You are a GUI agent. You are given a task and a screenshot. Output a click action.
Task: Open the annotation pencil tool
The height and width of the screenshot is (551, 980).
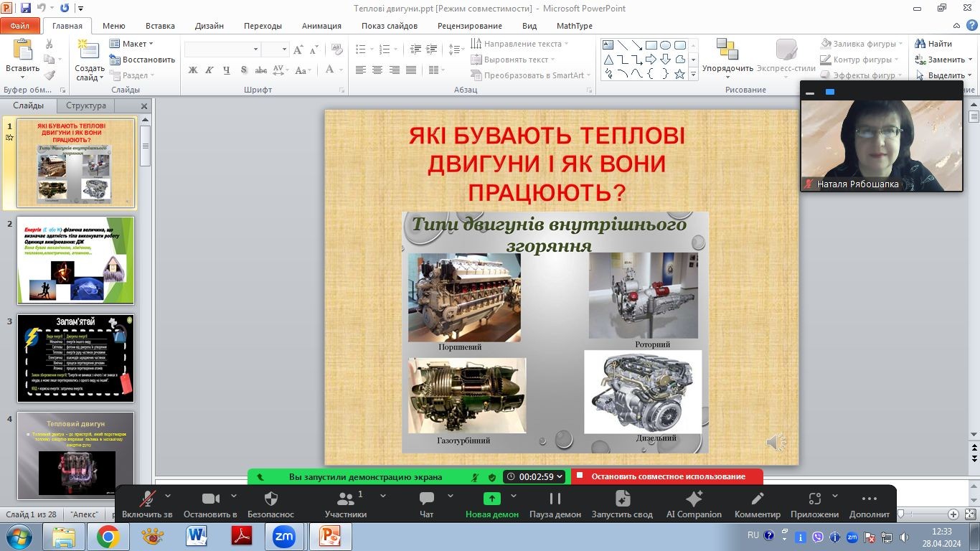757,499
